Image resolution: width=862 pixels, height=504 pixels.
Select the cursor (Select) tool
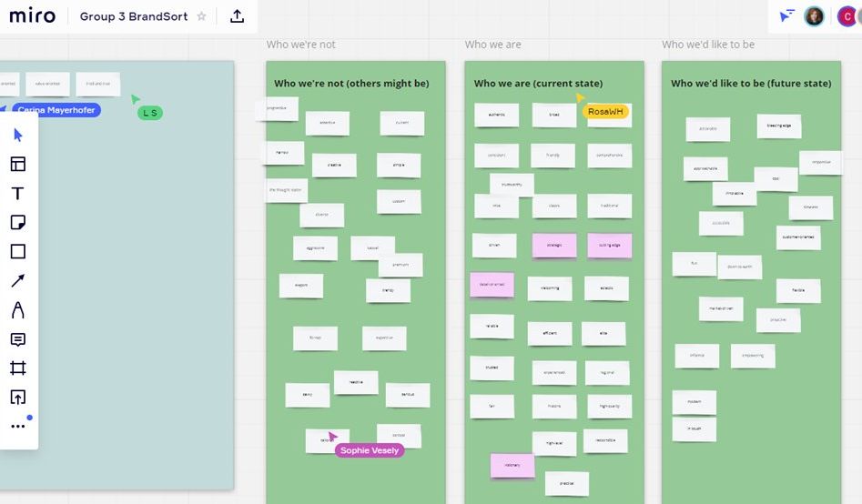18,136
